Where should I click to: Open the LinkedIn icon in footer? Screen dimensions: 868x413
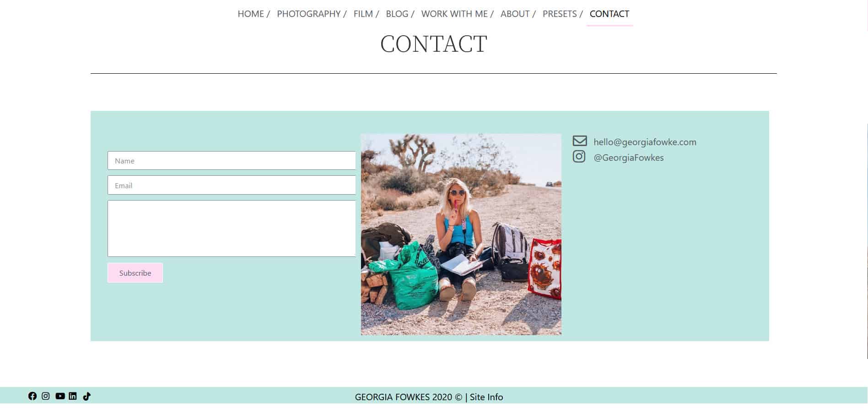click(73, 396)
